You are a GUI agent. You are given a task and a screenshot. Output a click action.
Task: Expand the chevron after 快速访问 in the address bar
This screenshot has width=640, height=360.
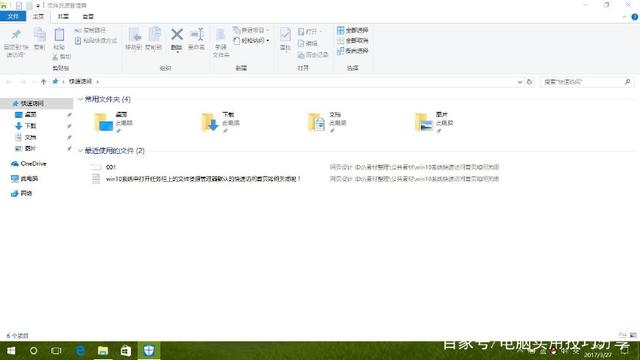[x=98, y=82]
